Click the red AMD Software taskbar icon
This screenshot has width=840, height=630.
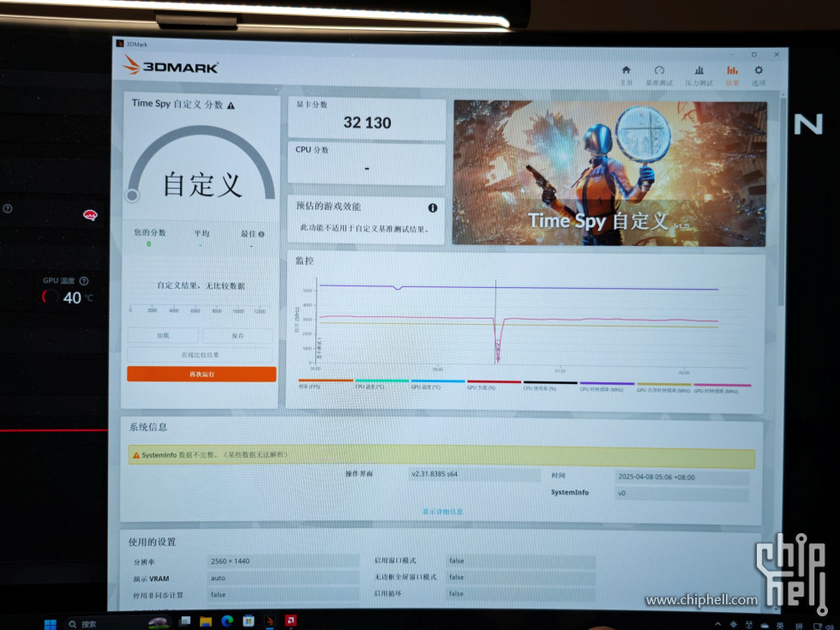pos(291,621)
